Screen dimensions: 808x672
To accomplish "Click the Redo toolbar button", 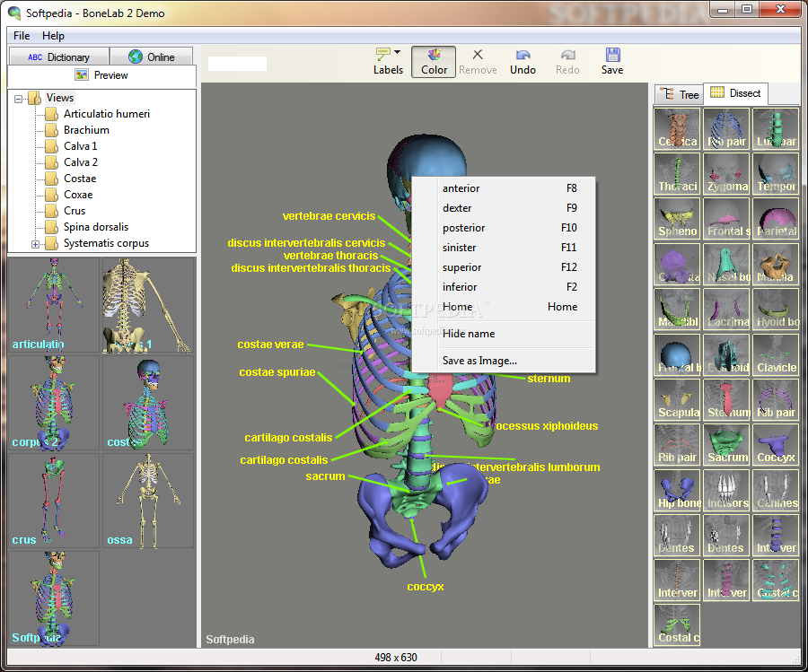I will click(x=567, y=62).
